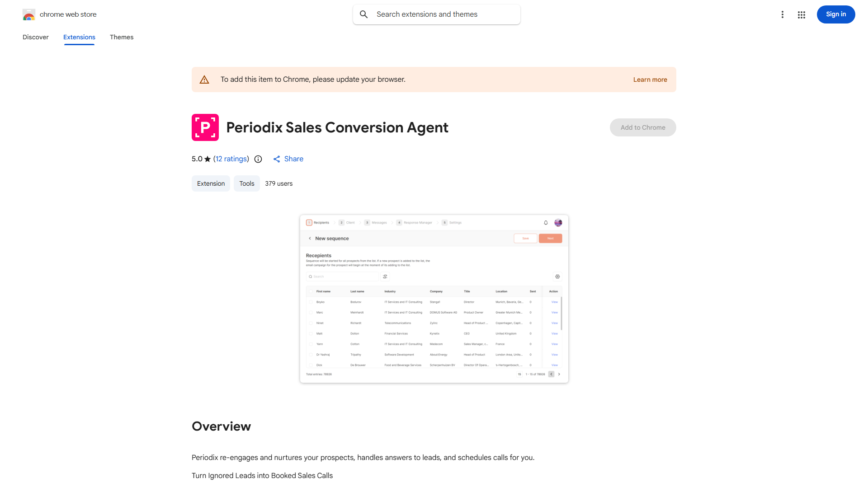The image size is (868, 488).
Task: Open the Google apps launcher grid
Action: tap(802, 14)
